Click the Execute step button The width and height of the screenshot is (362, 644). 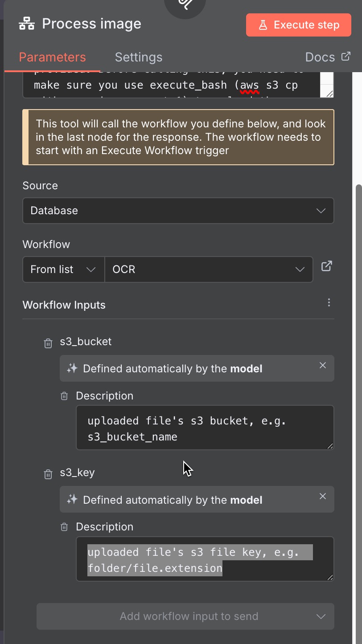pos(298,25)
